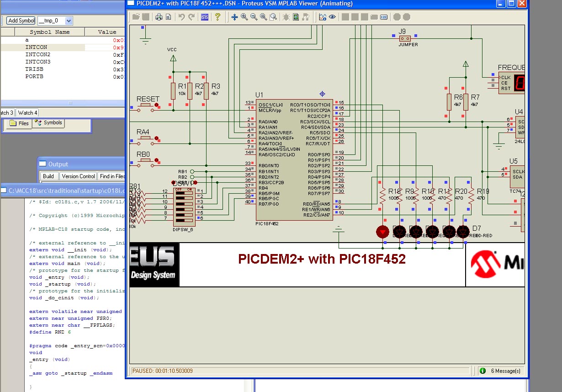Viewport: 562px width, 392px height.
Task: Click the Zoom to area icon
Action: [x=273, y=17]
